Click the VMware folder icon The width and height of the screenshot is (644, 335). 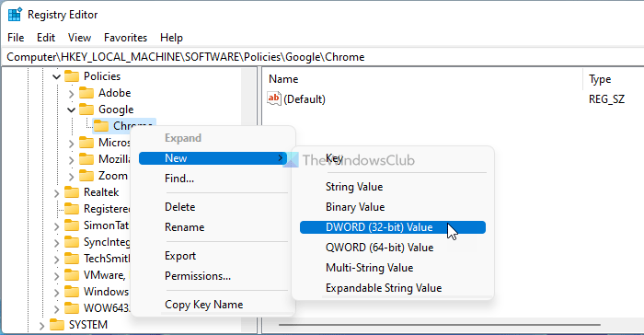[x=72, y=275]
